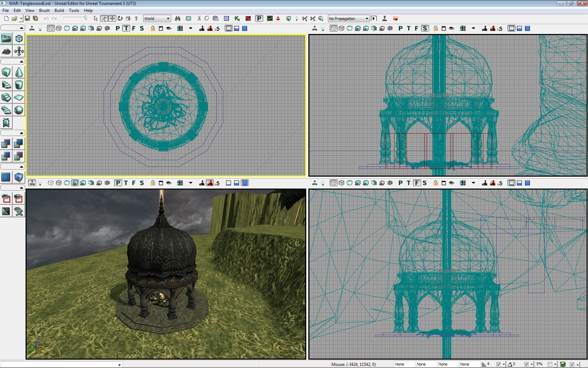
Task: Open the File menu
Action: [6, 11]
